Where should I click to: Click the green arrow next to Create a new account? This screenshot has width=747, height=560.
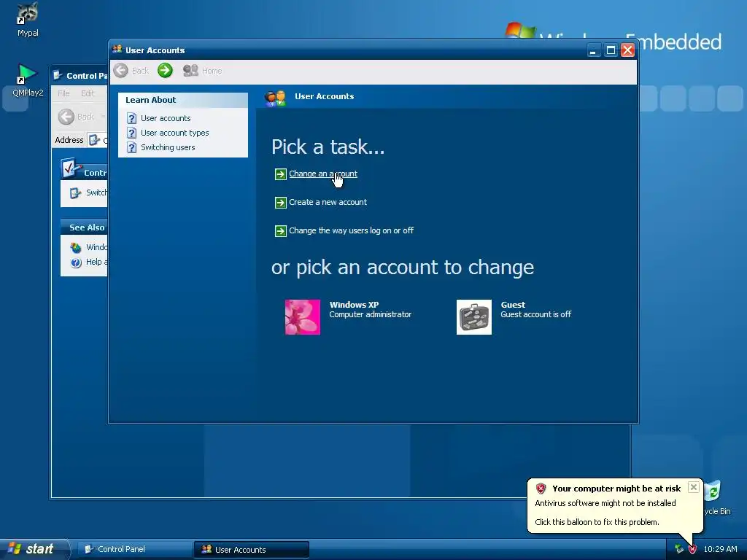(281, 203)
